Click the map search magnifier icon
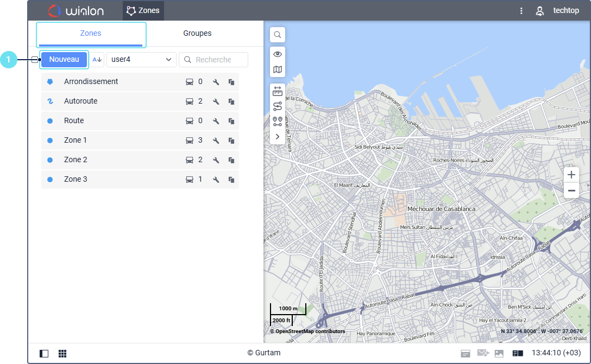591x364 pixels. 278,35
